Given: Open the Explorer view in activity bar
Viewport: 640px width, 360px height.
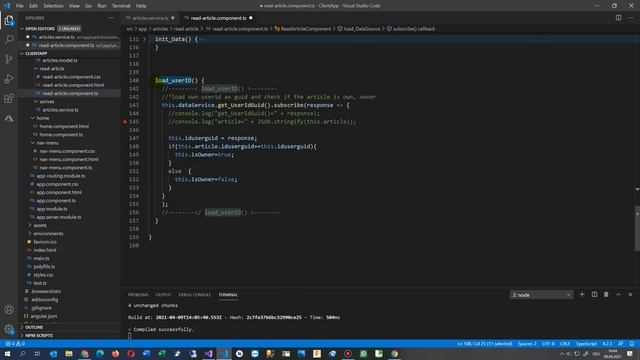Looking at the screenshot, I should tap(9, 20).
